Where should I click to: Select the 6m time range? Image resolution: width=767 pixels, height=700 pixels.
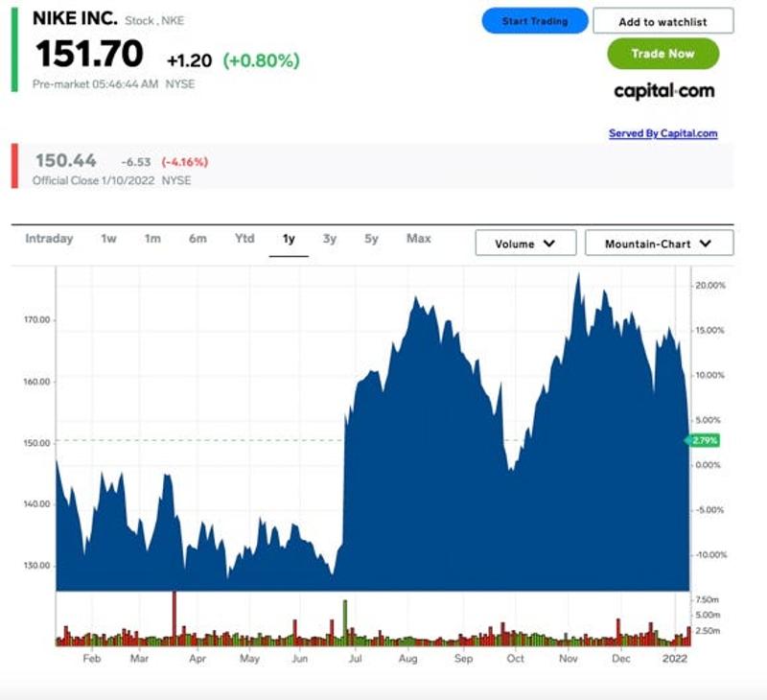point(198,238)
